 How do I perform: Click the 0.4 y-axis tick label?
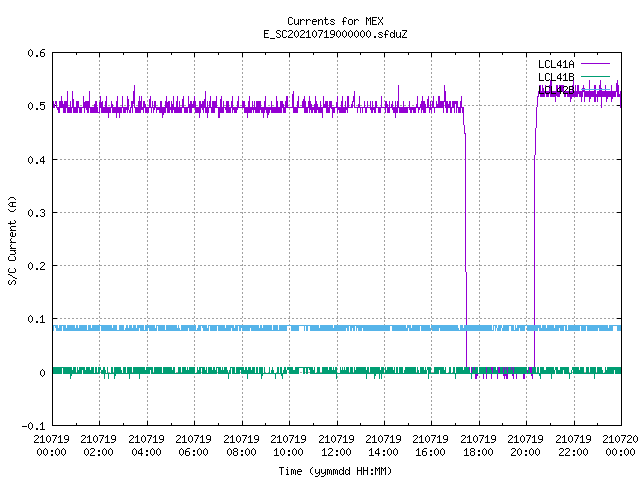[36, 160]
